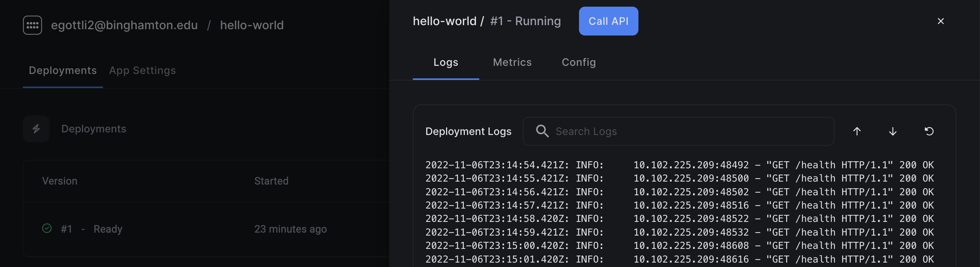
Task: Open the Config tab
Action: [x=579, y=62]
